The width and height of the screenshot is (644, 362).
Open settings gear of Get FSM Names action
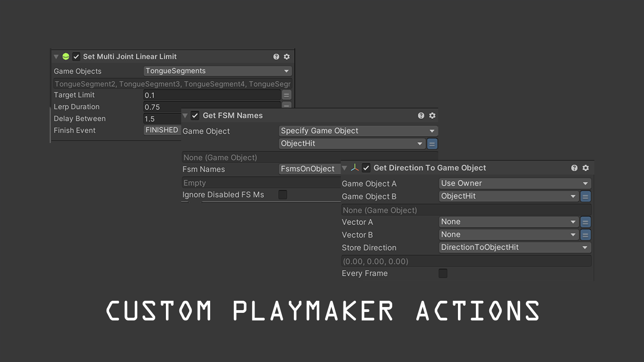pos(432,115)
